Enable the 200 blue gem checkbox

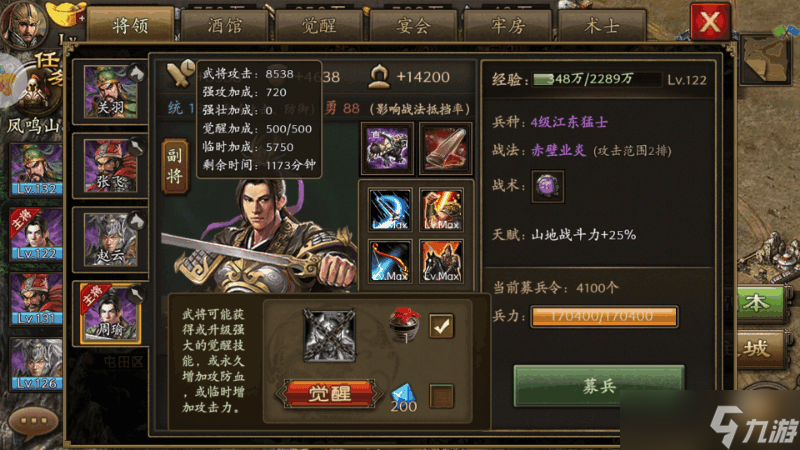pyautogui.click(x=441, y=396)
